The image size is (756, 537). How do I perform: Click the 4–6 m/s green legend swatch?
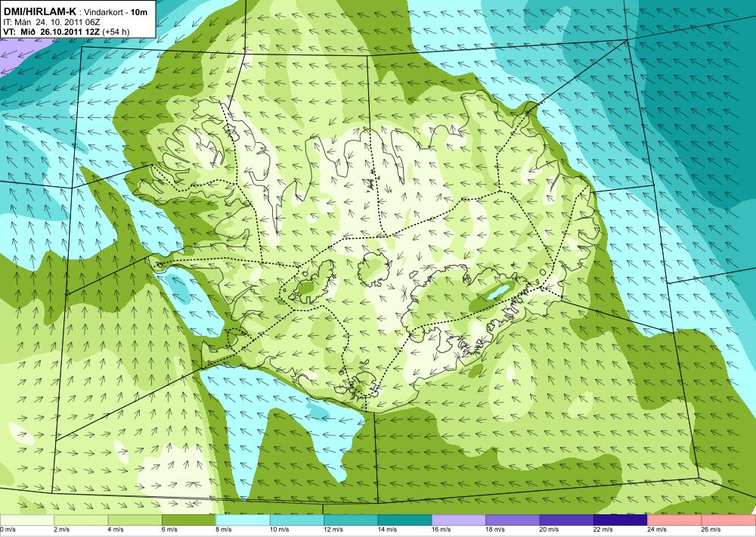point(135,520)
